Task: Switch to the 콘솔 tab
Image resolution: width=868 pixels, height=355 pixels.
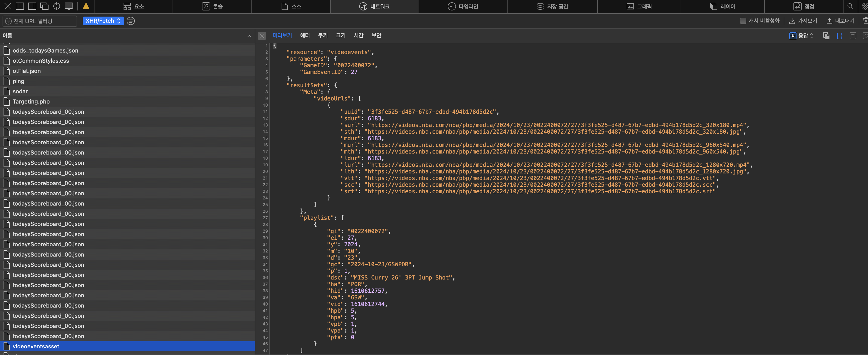Action: pos(212,6)
